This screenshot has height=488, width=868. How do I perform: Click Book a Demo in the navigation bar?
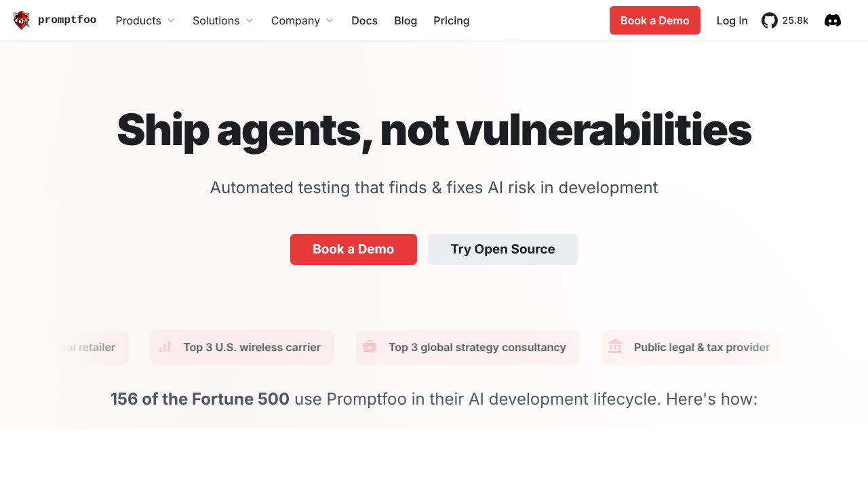coord(655,20)
